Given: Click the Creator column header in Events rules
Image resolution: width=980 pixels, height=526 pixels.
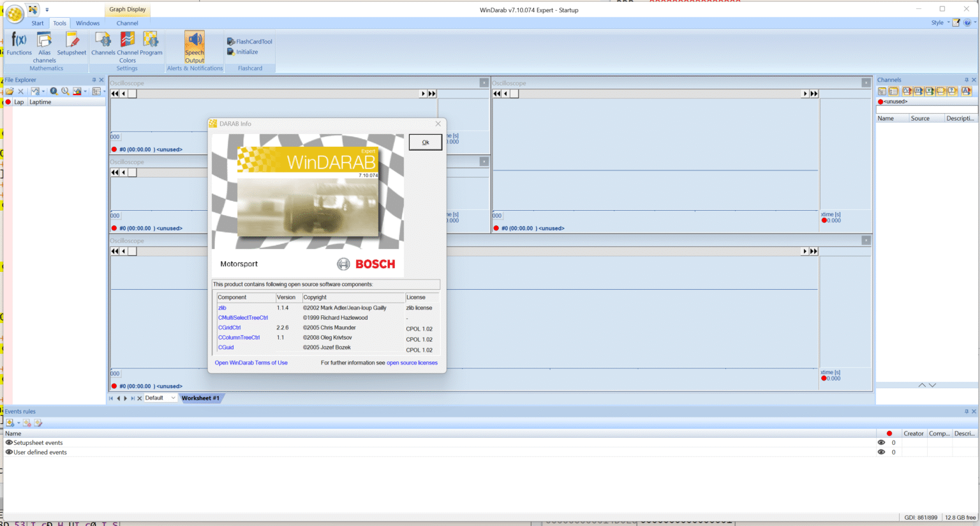Looking at the screenshot, I should click(913, 433).
